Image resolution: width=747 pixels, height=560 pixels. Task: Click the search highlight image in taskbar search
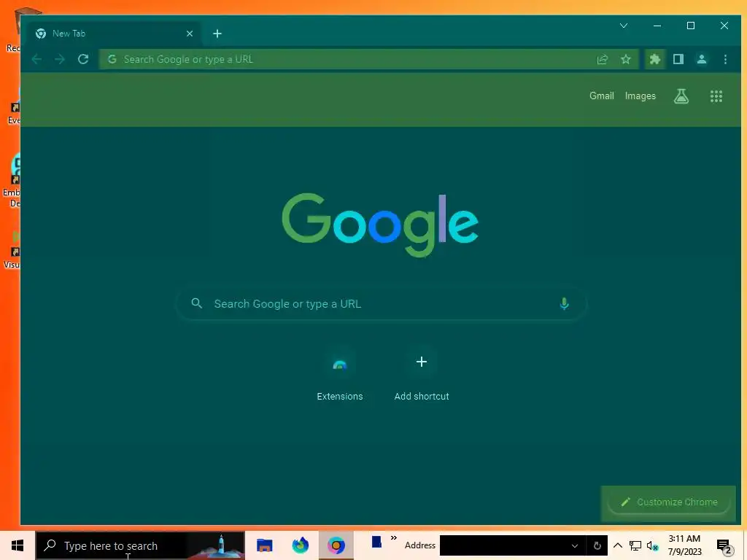tap(216, 545)
